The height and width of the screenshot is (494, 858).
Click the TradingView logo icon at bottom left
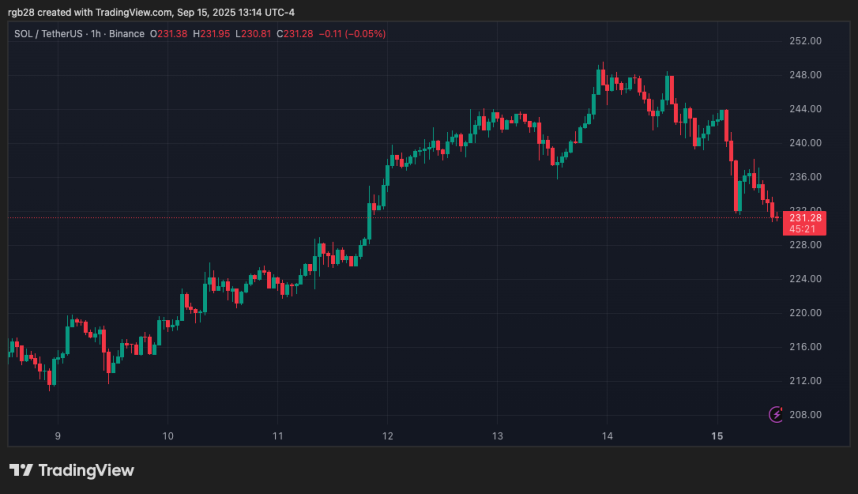pyautogui.click(x=21, y=470)
